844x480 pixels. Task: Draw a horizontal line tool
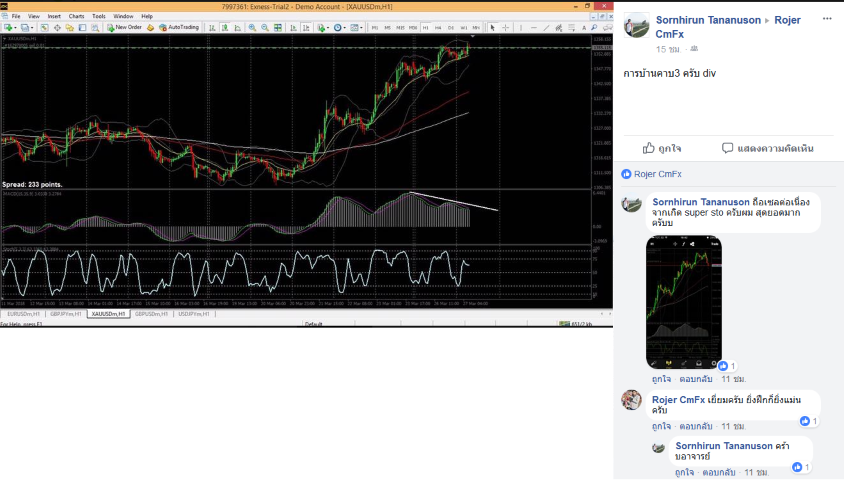point(534,27)
